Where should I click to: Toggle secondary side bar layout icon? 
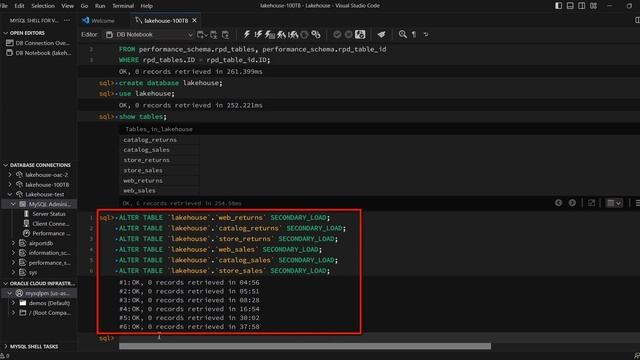[x=582, y=6]
